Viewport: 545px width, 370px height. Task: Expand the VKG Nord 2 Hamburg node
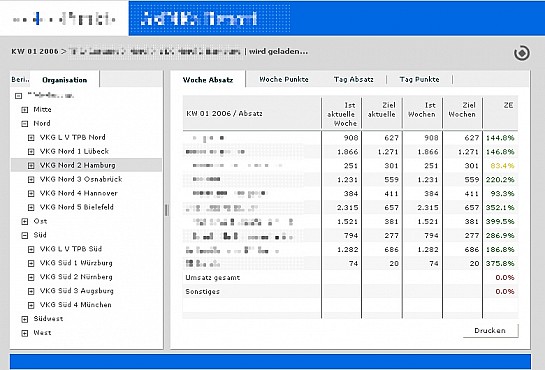pyautogui.click(x=31, y=165)
